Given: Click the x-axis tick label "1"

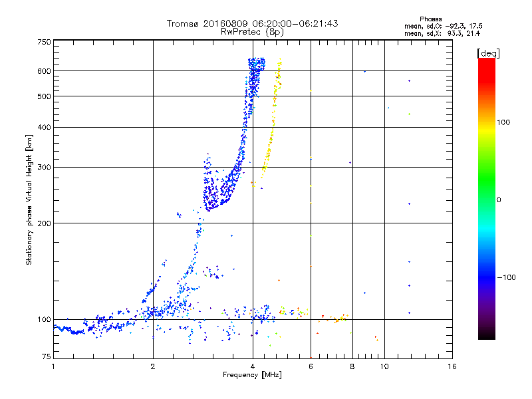Looking at the screenshot, I should (x=53, y=366).
